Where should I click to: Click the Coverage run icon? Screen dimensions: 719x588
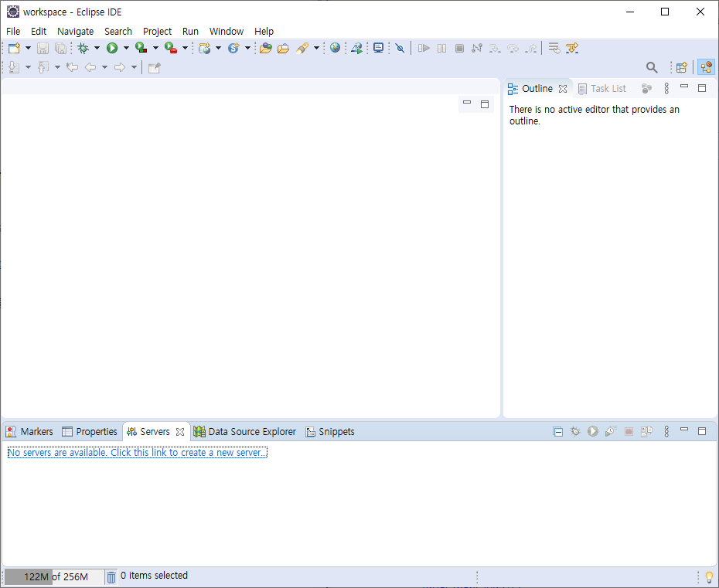point(141,48)
